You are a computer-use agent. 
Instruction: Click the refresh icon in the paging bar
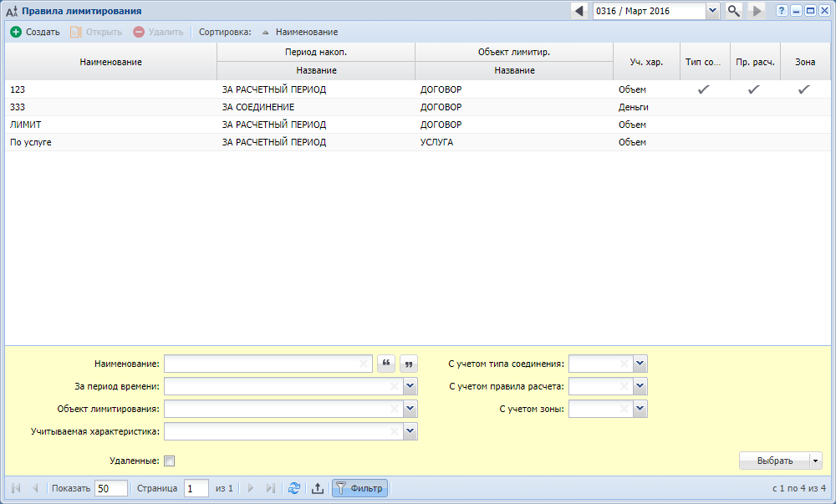coord(294,489)
